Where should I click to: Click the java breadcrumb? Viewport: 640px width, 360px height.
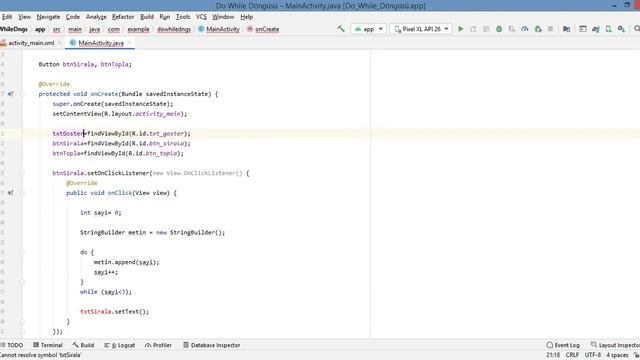click(94, 29)
